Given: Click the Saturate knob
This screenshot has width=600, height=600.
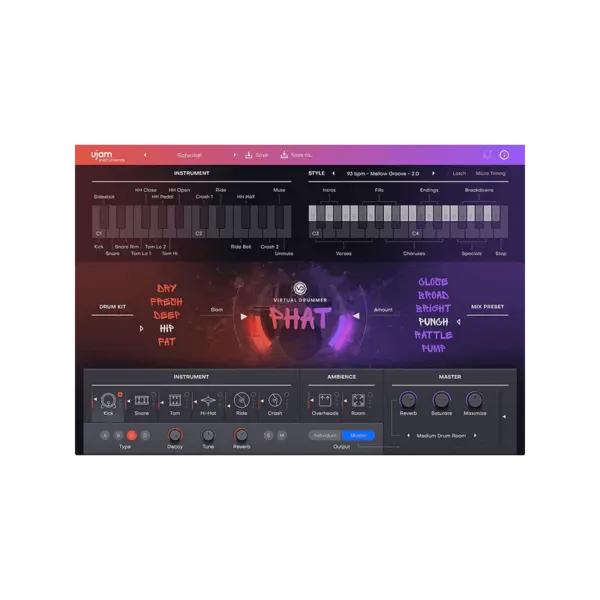Looking at the screenshot, I should tap(441, 400).
